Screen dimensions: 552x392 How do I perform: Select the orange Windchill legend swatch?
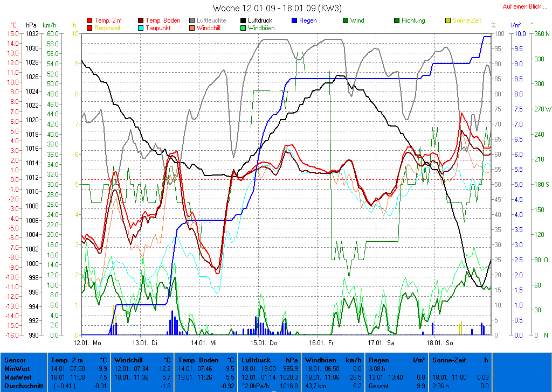pos(192,28)
